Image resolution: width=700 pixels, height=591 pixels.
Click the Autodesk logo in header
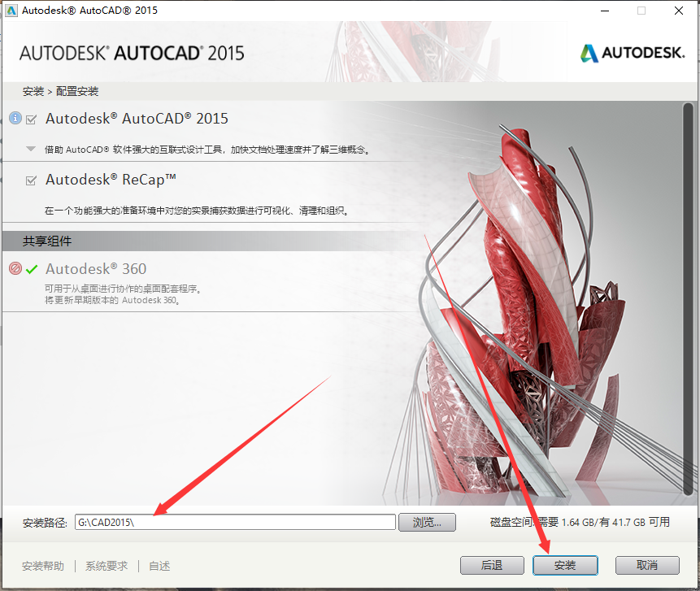click(x=633, y=53)
